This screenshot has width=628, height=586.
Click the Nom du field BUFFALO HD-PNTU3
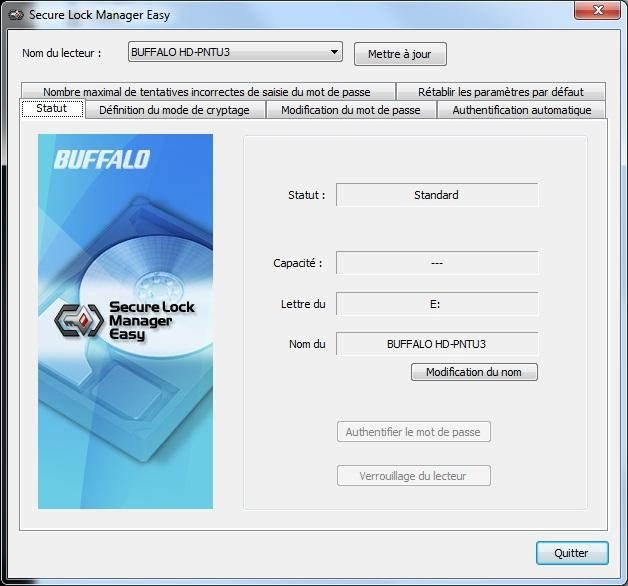(437, 344)
